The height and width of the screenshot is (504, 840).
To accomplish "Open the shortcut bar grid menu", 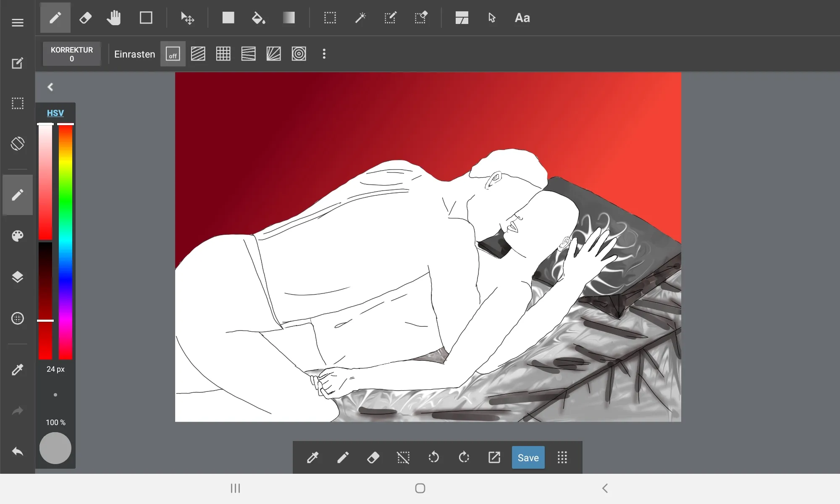I will point(562,457).
